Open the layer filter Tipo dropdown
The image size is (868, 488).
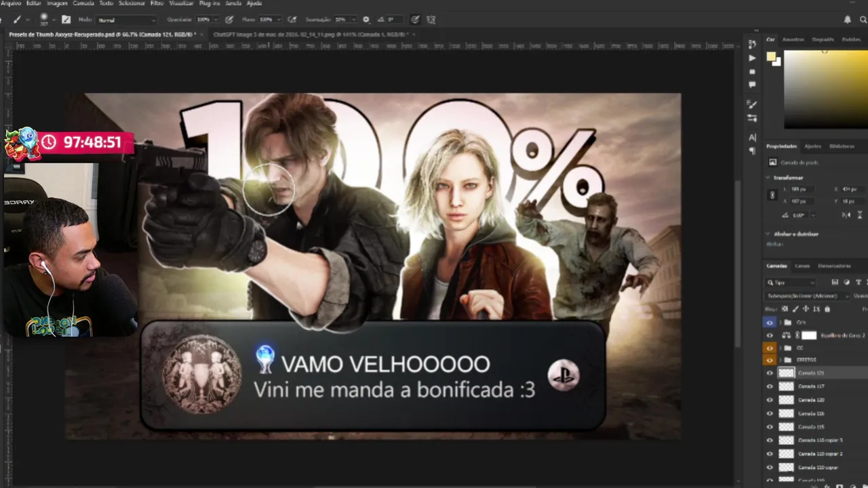pos(791,282)
